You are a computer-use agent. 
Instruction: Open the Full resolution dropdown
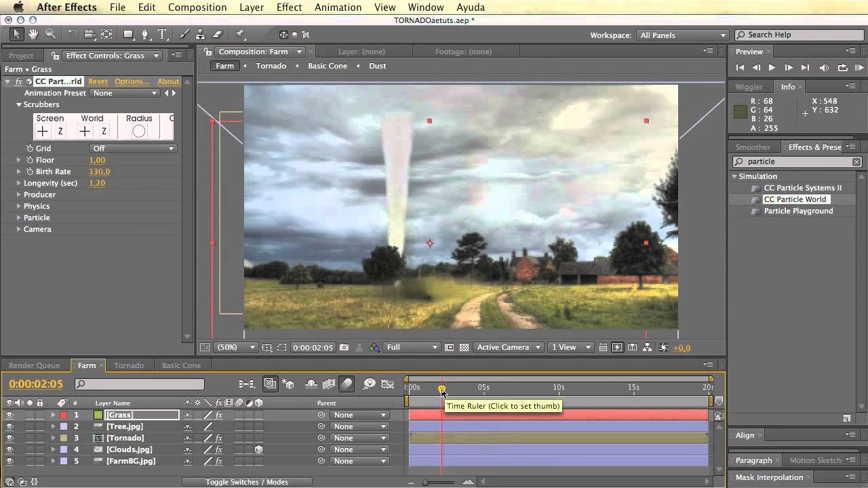(x=412, y=347)
